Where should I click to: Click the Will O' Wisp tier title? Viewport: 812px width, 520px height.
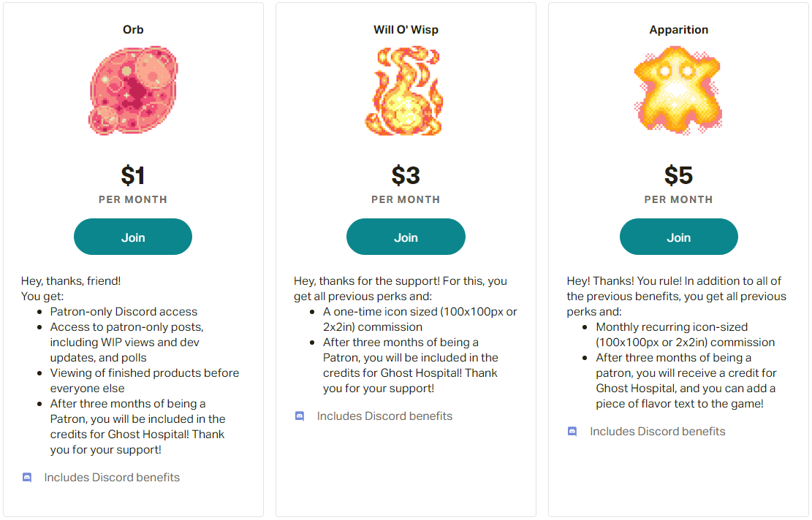(406, 29)
